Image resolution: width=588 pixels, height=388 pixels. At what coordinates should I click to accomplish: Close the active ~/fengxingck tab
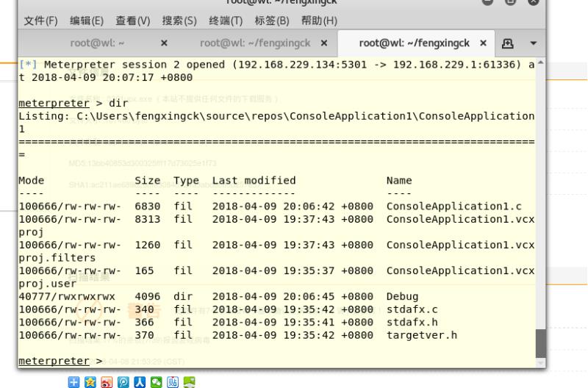point(484,43)
